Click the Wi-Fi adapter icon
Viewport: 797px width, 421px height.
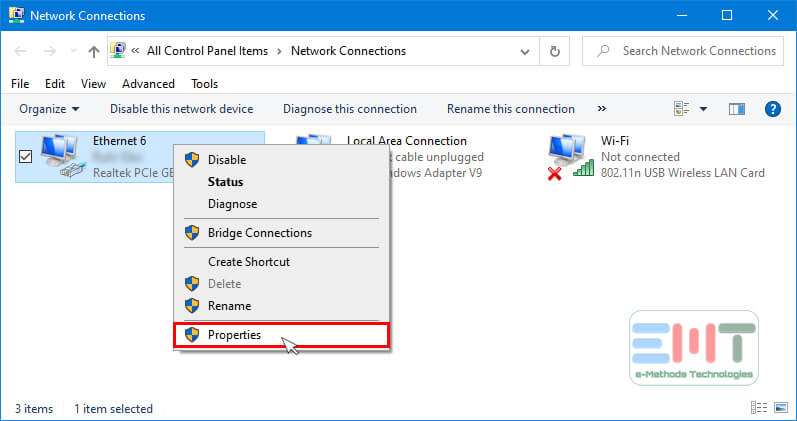pyautogui.click(x=571, y=157)
